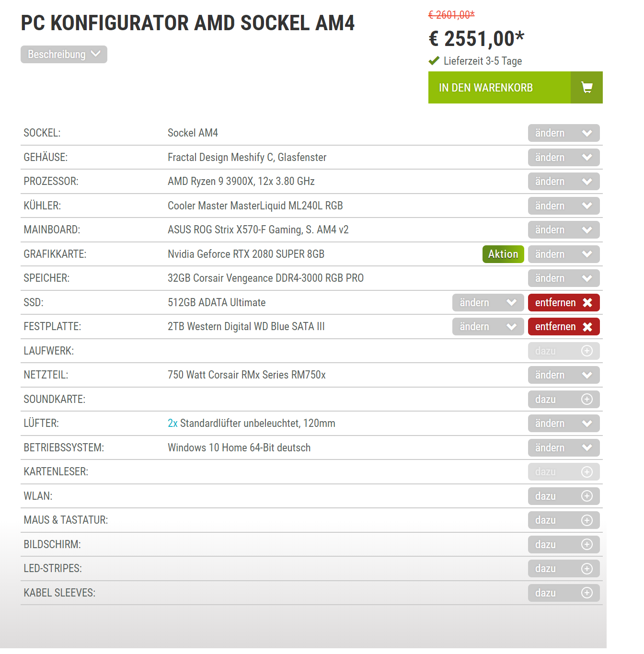Change the Gehäuse selection
The width and height of the screenshot is (644, 654).
click(564, 158)
